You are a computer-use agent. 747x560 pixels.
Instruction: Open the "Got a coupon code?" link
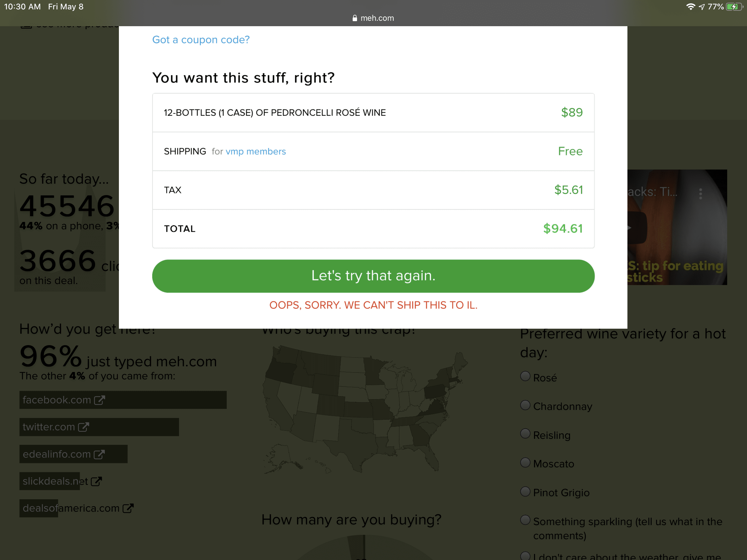pyautogui.click(x=201, y=40)
